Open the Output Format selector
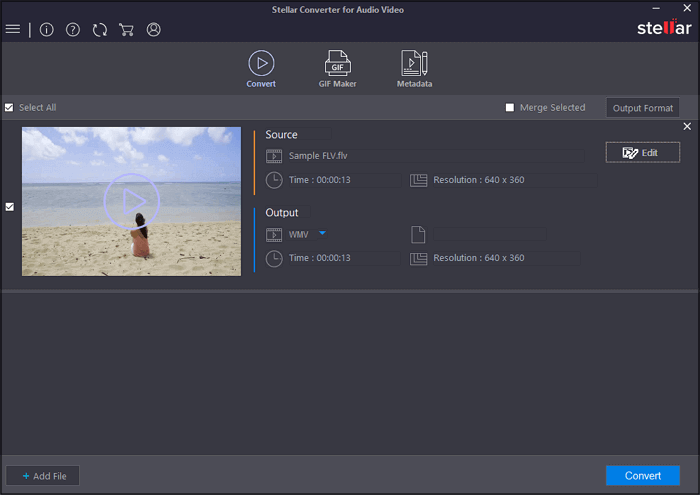 point(642,108)
